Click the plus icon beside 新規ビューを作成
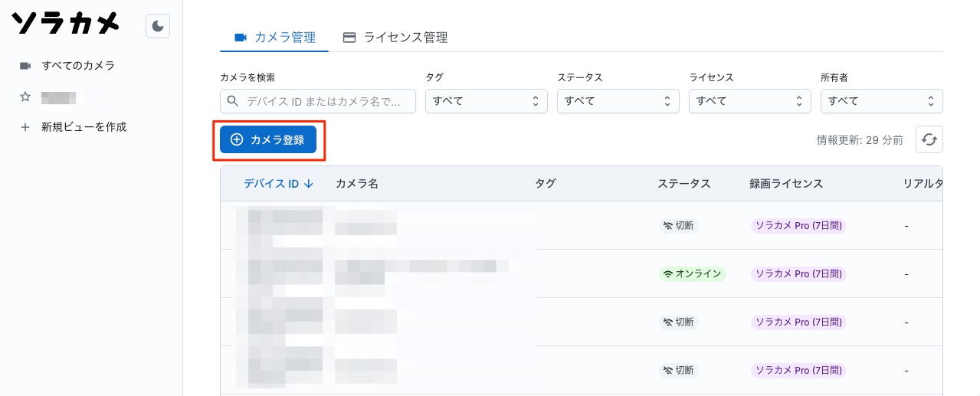980x396 pixels. tap(25, 127)
